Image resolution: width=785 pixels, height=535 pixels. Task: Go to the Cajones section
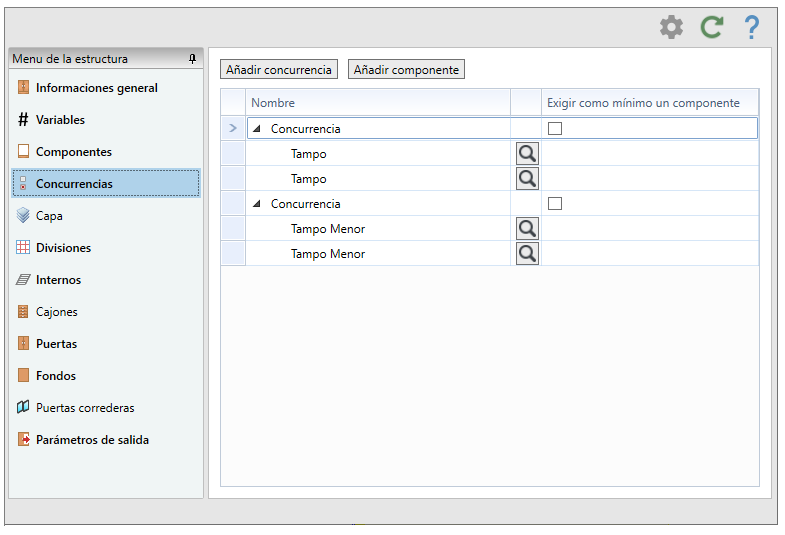coord(106,312)
